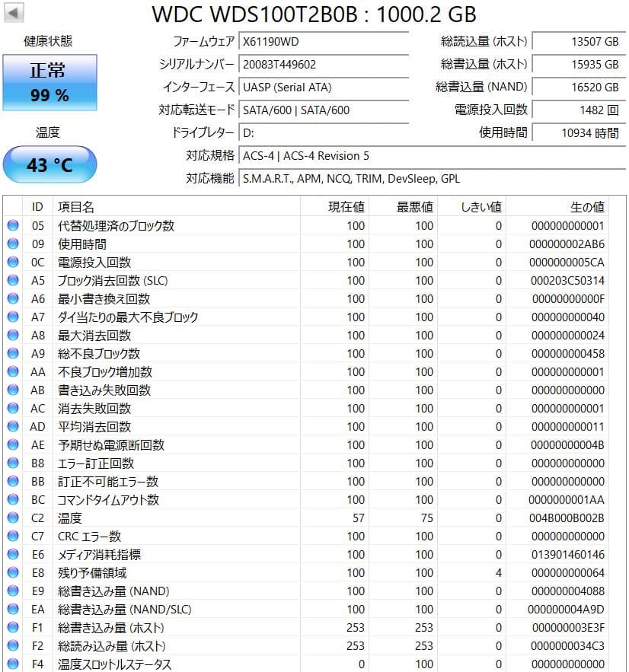Select the serial number field 20083T449602

[324, 64]
